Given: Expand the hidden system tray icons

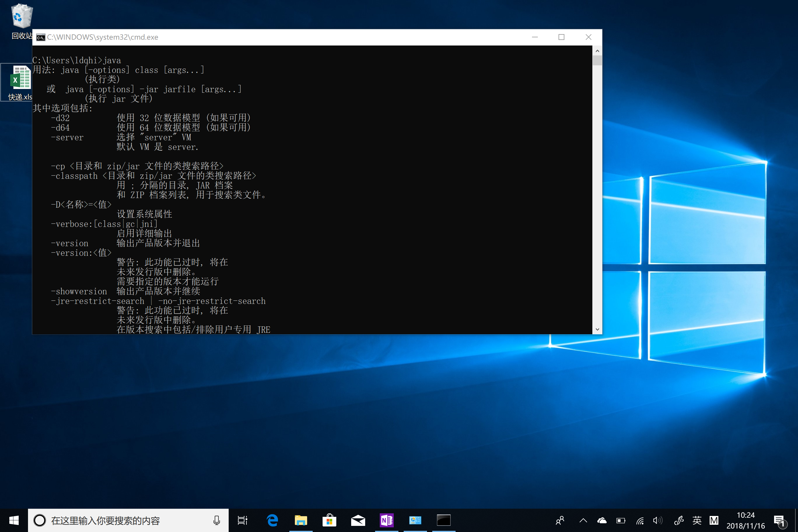Looking at the screenshot, I should point(583,520).
